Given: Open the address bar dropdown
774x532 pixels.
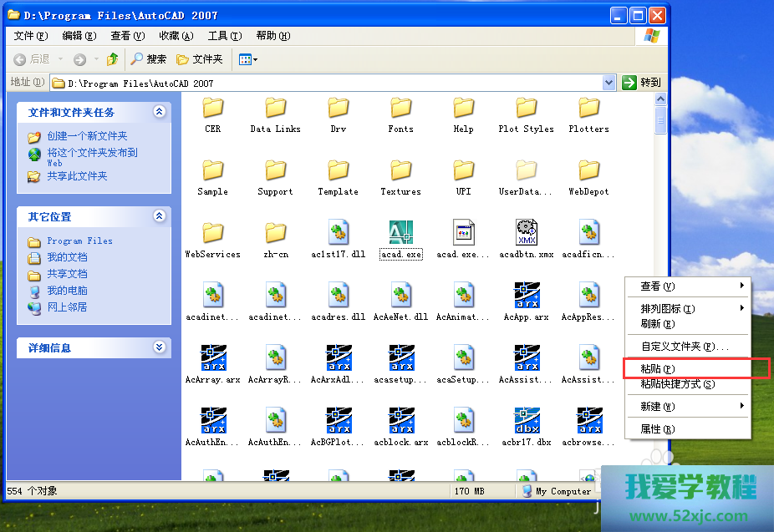Looking at the screenshot, I should (x=609, y=83).
